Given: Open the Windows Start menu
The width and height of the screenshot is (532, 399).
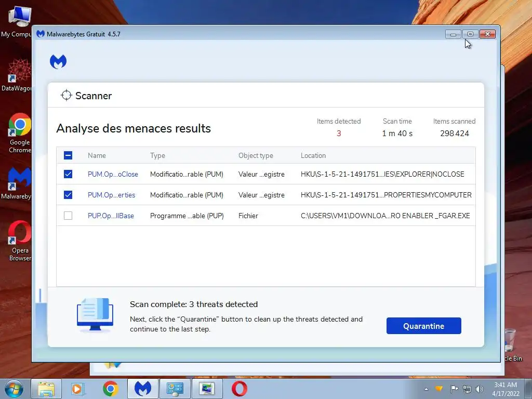Looking at the screenshot, I should (x=14, y=389).
